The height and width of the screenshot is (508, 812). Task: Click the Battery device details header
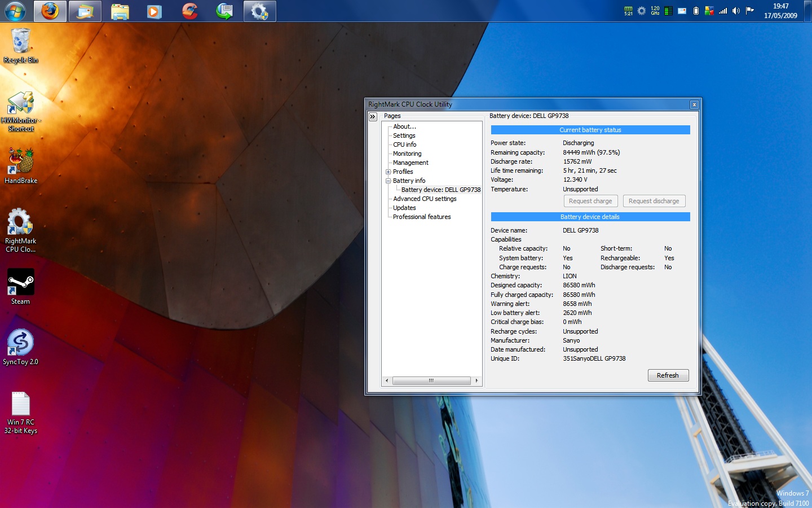coord(590,217)
